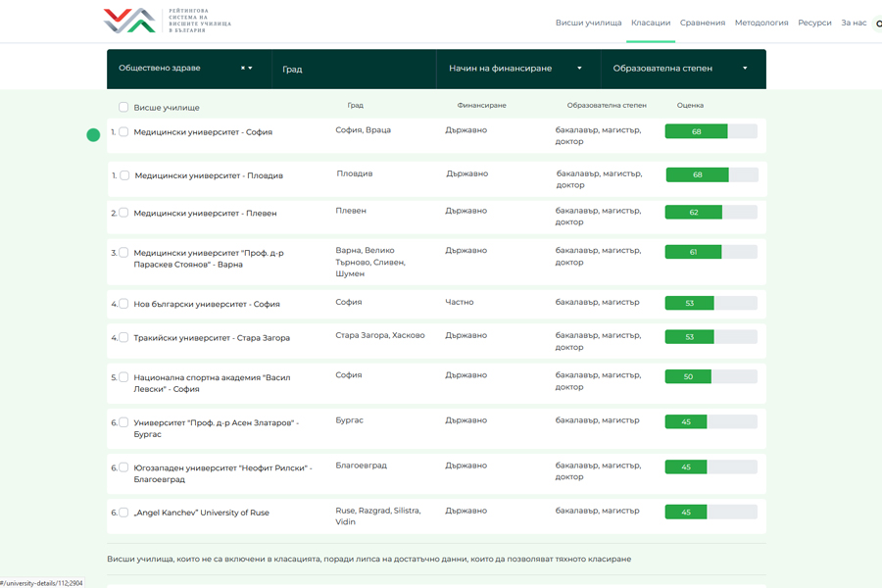Click the search icon in the top navigation
This screenshot has width=882, height=588.
click(878, 24)
